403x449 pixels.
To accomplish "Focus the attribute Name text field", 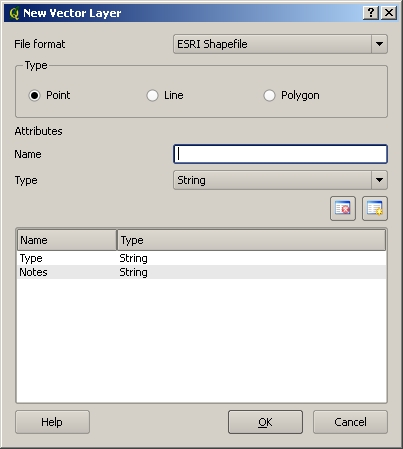I will [x=280, y=154].
